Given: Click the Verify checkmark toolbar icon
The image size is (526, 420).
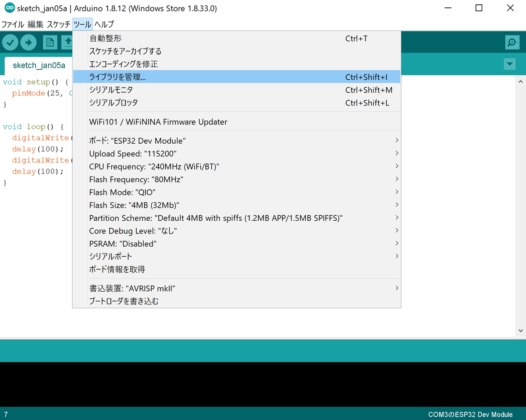Looking at the screenshot, I should [10, 42].
